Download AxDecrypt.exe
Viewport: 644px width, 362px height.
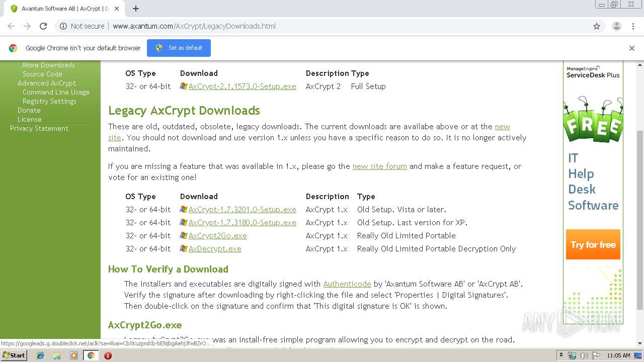215,249
